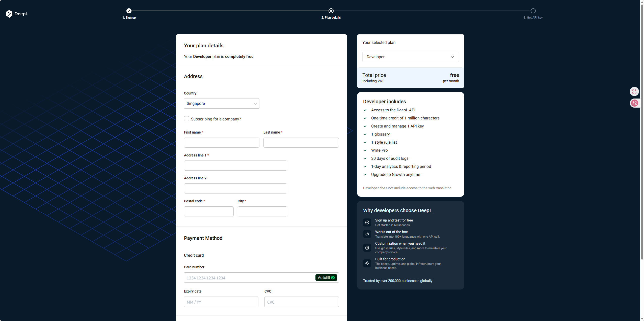Click the checkmark beside One-time credit of 1 million characters

(365, 118)
